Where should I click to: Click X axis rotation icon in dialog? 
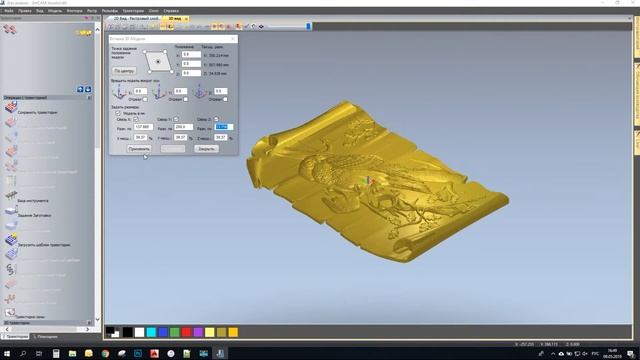(119, 92)
